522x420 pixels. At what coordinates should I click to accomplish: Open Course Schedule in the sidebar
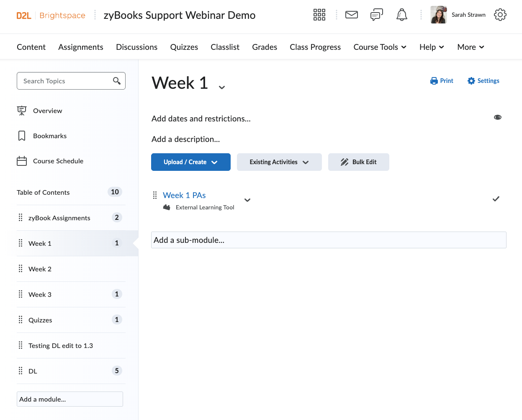58,161
